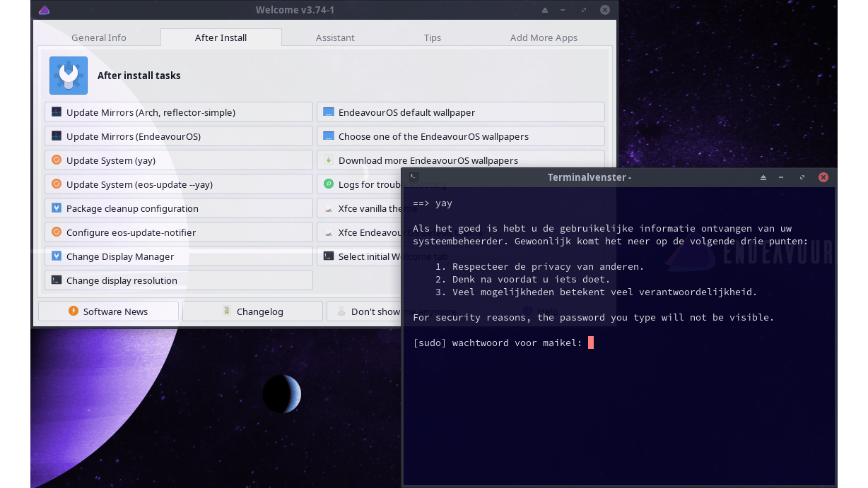Click the Download more EndeavourOS wallpapers icon
The width and height of the screenshot is (868, 488).
[x=328, y=160]
